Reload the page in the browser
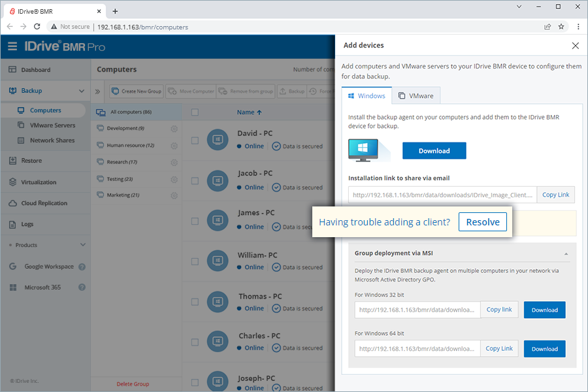588x392 pixels. click(x=37, y=27)
